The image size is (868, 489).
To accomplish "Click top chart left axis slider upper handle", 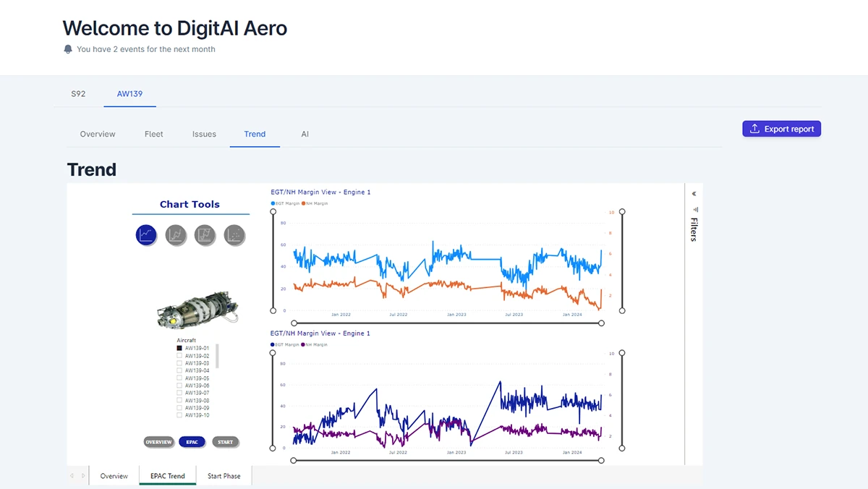I will click(x=273, y=213).
